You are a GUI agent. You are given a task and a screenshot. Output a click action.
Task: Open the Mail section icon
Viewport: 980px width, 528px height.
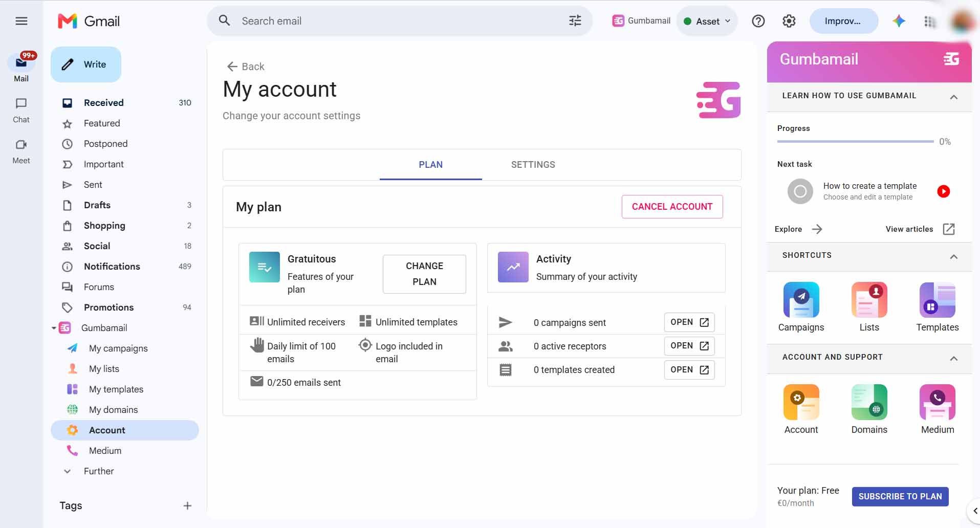[x=21, y=63]
